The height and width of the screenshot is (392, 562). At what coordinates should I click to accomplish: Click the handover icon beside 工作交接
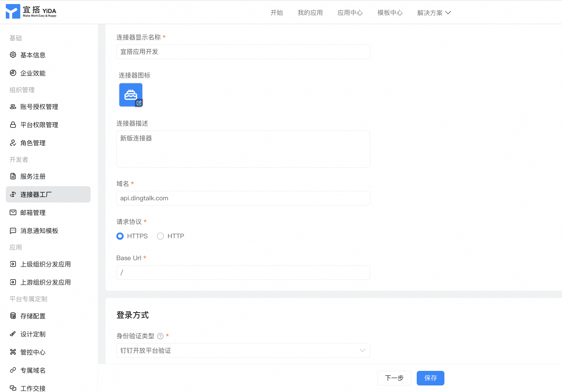coord(13,388)
